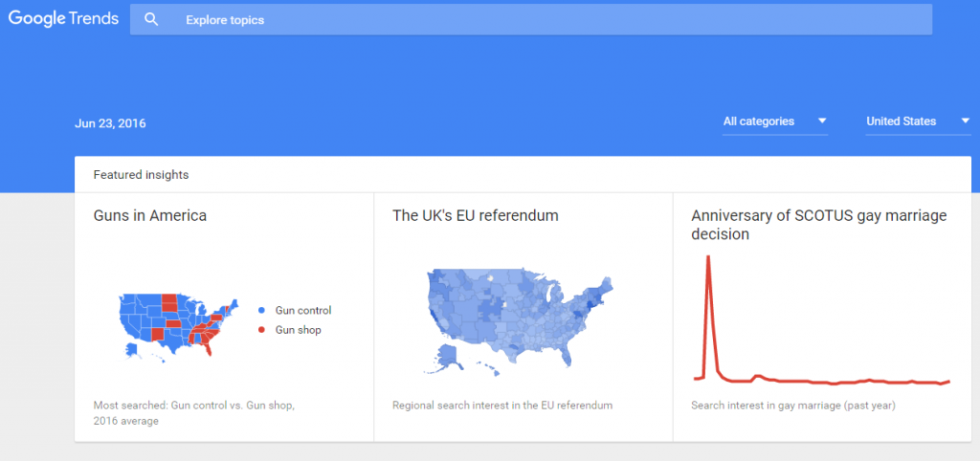Open the Guns in America insight title
Screen dimensions: 980x461
pos(150,216)
